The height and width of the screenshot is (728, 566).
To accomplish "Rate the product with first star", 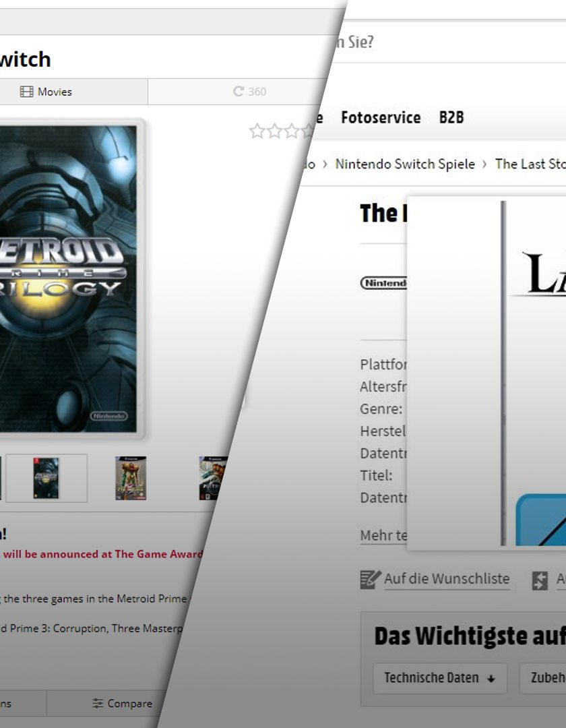I will coord(257,131).
